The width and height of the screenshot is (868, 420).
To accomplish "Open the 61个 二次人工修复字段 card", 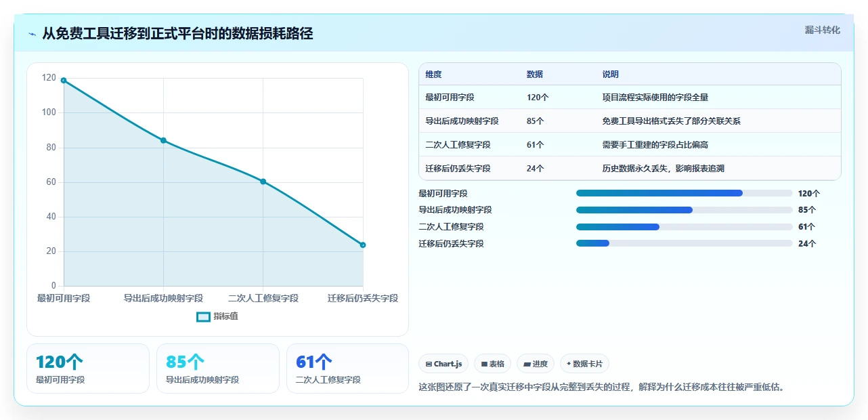I will coord(347,369).
